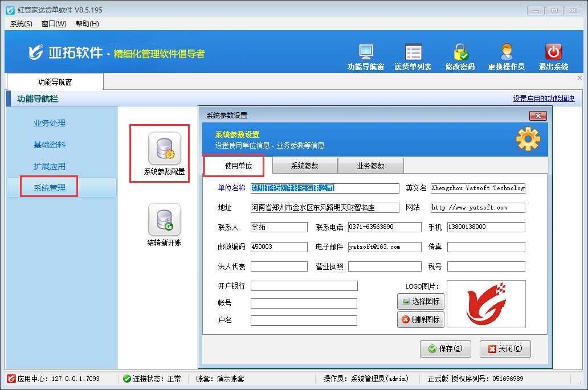The width and height of the screenshot is (588, 390).
Task: Close the 系统参数设置 dialog with red X
Action: coord(538,116)
